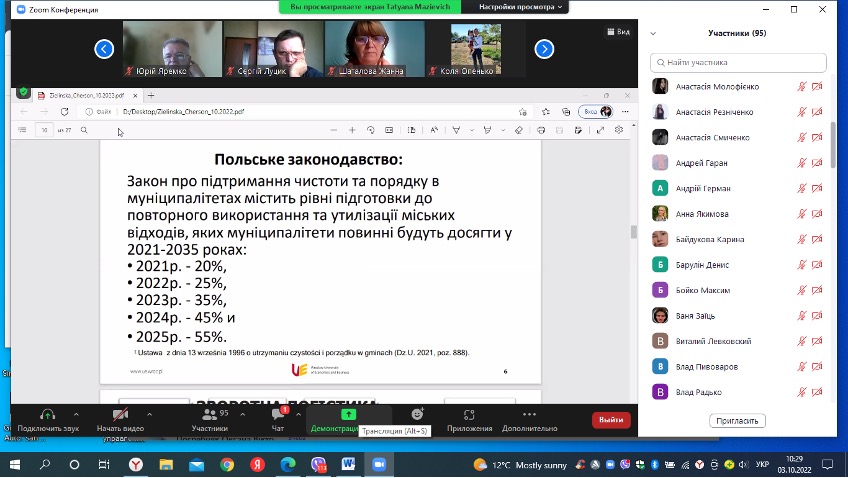Click the muted microphone icon for Ваня Зайць
848x478 pixels.
click(801, 315)
